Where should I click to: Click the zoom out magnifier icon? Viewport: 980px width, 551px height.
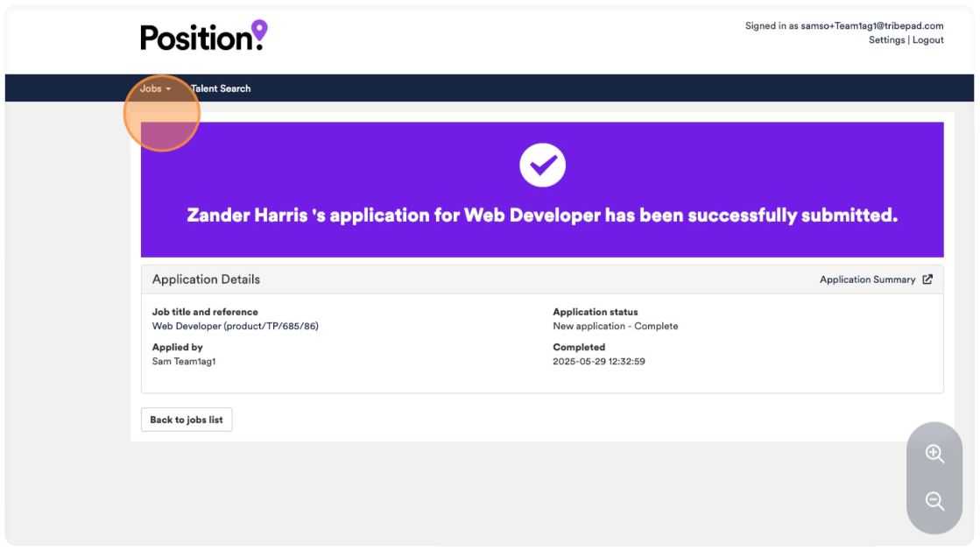click(x=934, y=501)
